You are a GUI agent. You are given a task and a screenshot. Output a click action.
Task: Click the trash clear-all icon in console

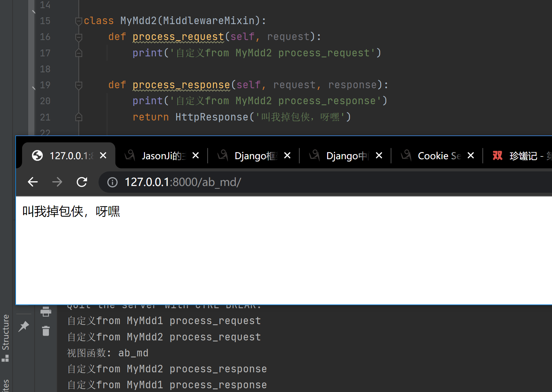click(x=46, y=331)
